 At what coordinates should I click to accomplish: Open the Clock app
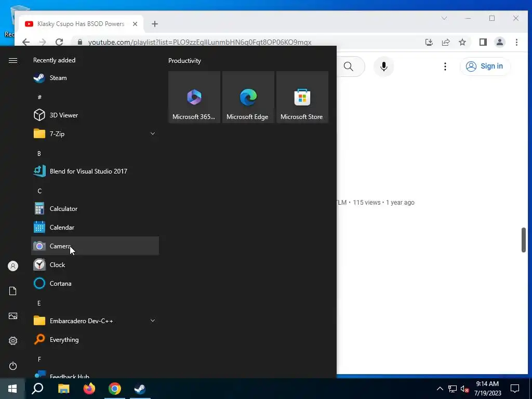(95, 264)
